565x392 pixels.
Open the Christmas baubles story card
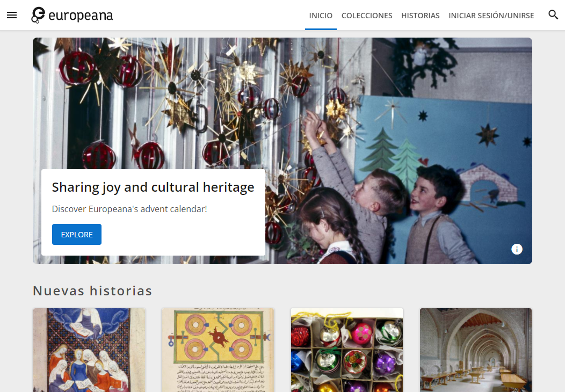pyautogui.click(x=347, y=350)
